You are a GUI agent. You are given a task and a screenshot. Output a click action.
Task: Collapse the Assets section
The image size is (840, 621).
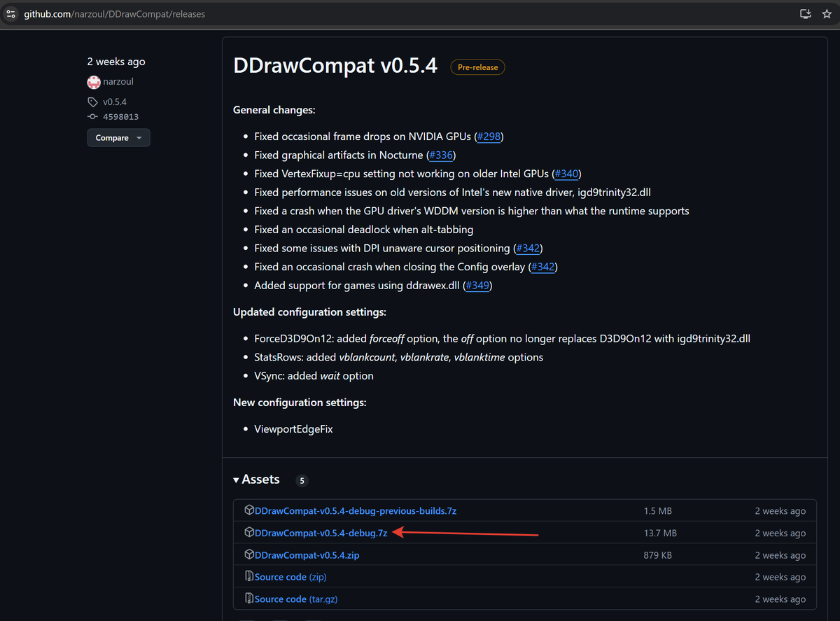[x=256, y=480]
